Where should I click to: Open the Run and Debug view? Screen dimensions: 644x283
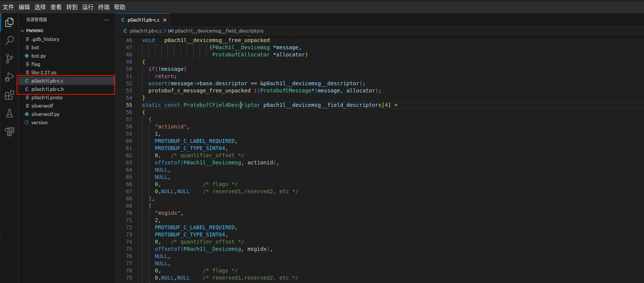click(9, 77)
